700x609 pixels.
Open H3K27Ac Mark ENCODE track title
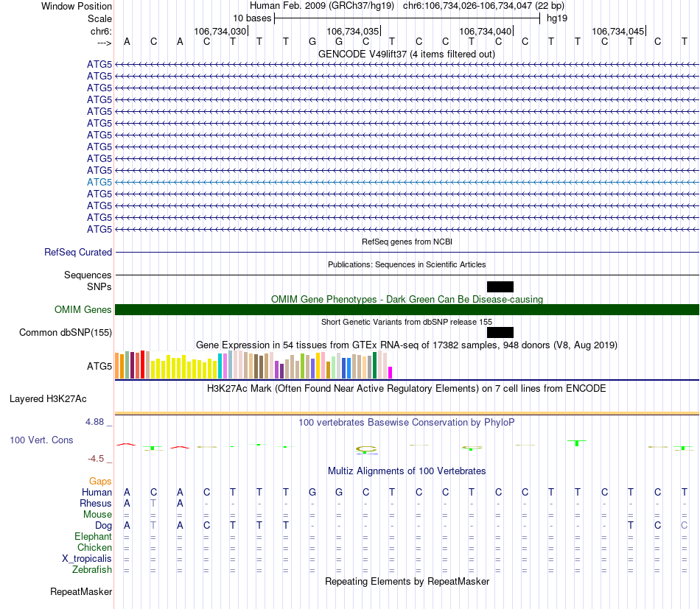click(x=406, y=389)
